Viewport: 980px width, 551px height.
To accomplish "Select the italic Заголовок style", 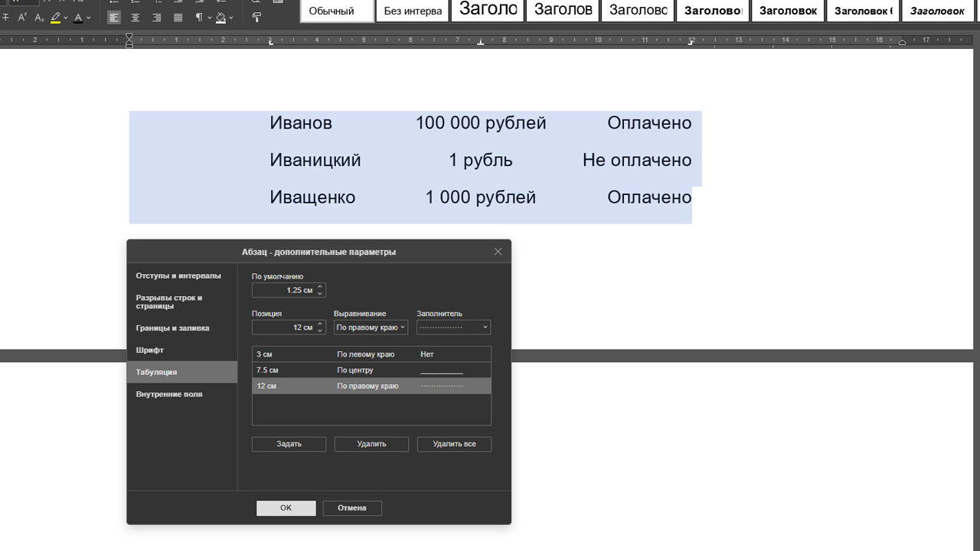I will point(938,11).
